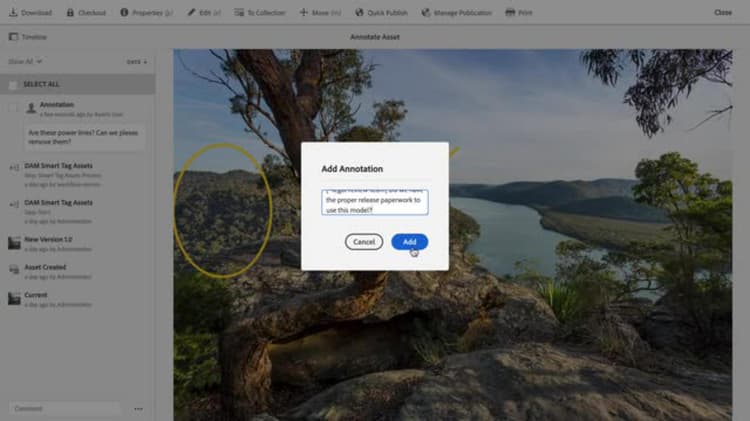Click the Comment input field
Image resolution: width=750 pixels, height=421 pixels.
65,409
